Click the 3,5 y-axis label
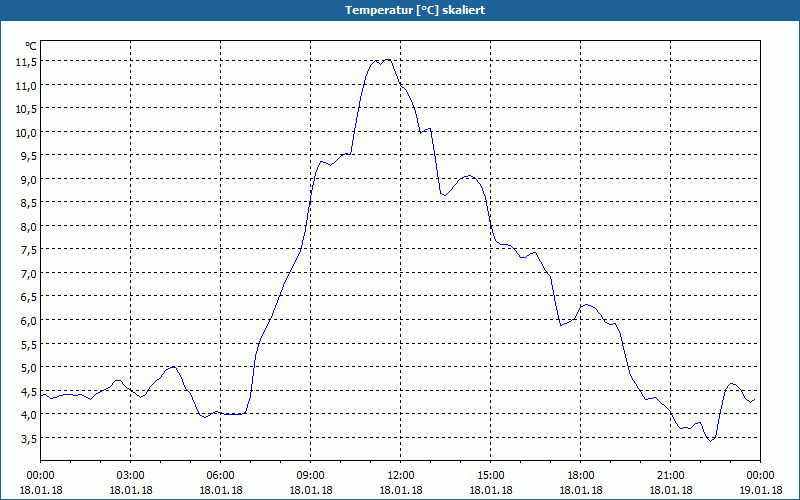800x500 pixels. tap(29, 439)
